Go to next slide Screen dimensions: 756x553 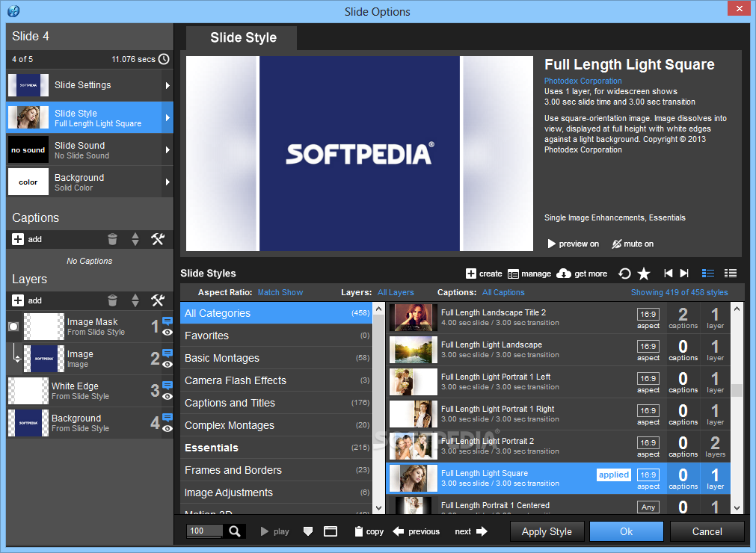pyautogui.click(x=471, y=531)
